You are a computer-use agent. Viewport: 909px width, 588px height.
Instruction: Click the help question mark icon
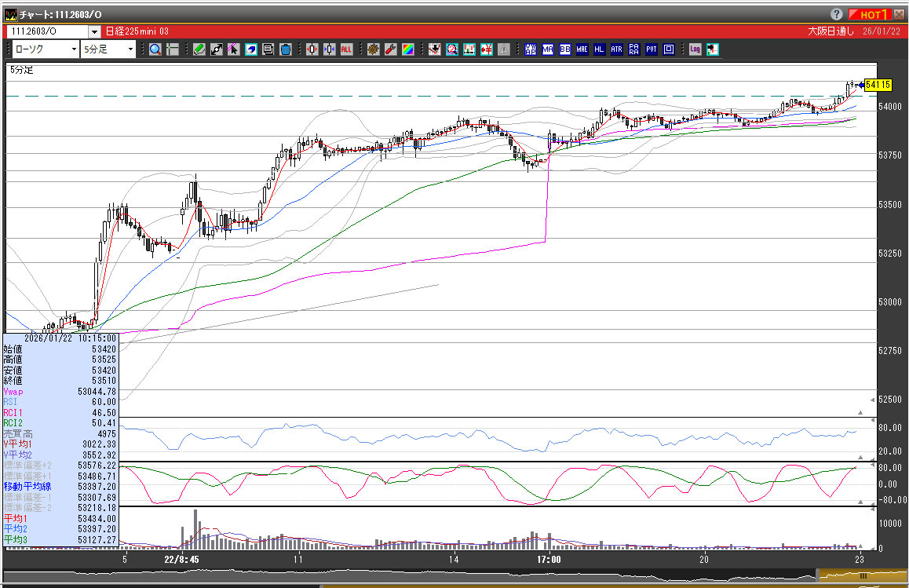835,14
